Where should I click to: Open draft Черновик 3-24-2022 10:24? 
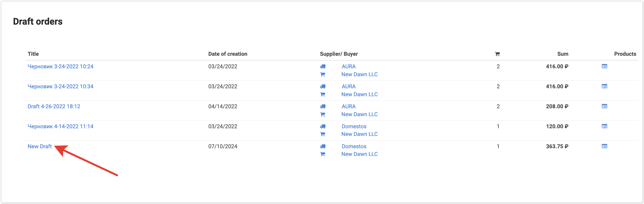[x=60, y=66]
